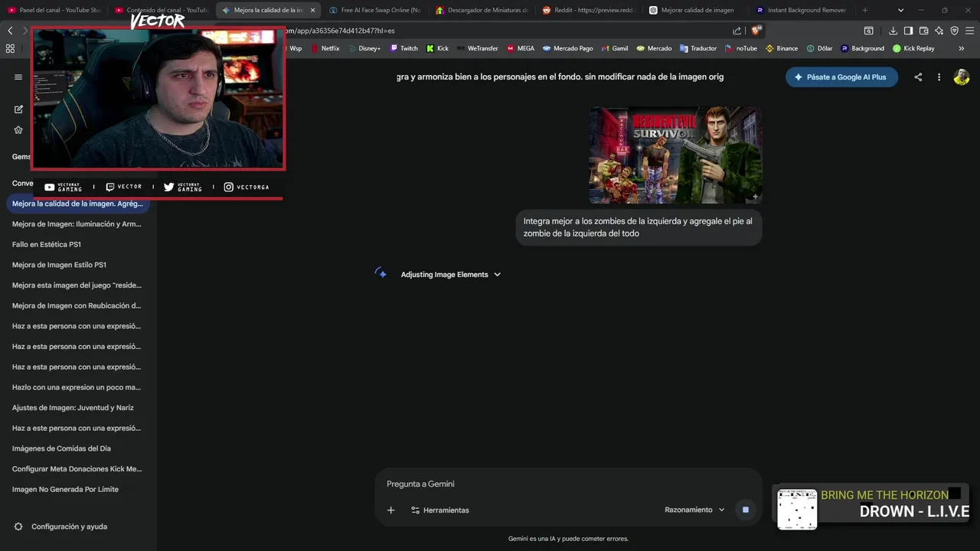The width and height of the screenshot is (980, 551).
Task: Open the Herramientas tools menu
Action: coord(439,510)
